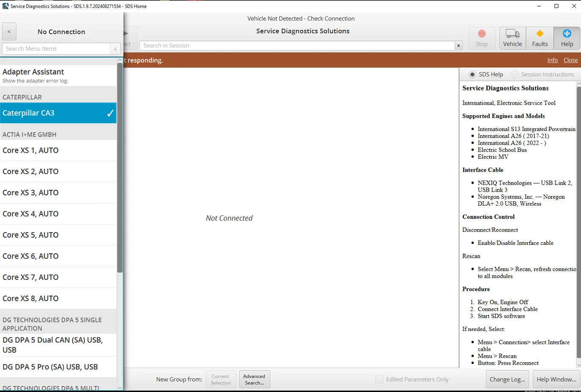Image resolution: width=581 pixels, height=392 pixels.
Task: Click the No Connection menu title
Action: 61,32
